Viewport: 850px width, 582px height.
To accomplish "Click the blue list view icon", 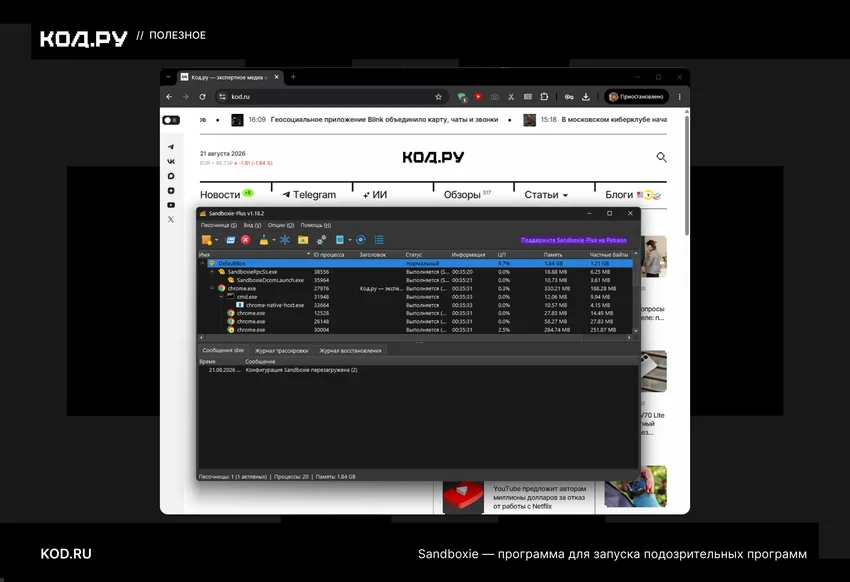I will pyautogui.click(x=379, y=240).
